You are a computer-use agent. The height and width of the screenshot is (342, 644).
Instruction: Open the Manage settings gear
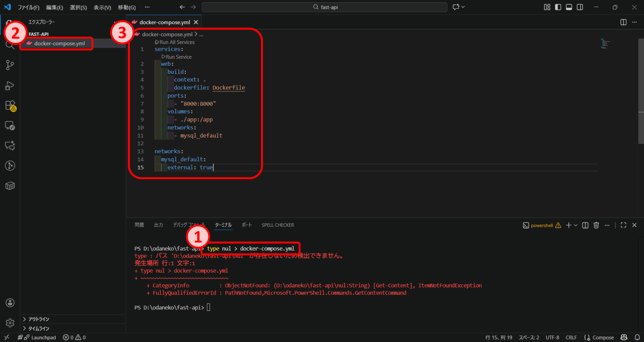(10, 323)
